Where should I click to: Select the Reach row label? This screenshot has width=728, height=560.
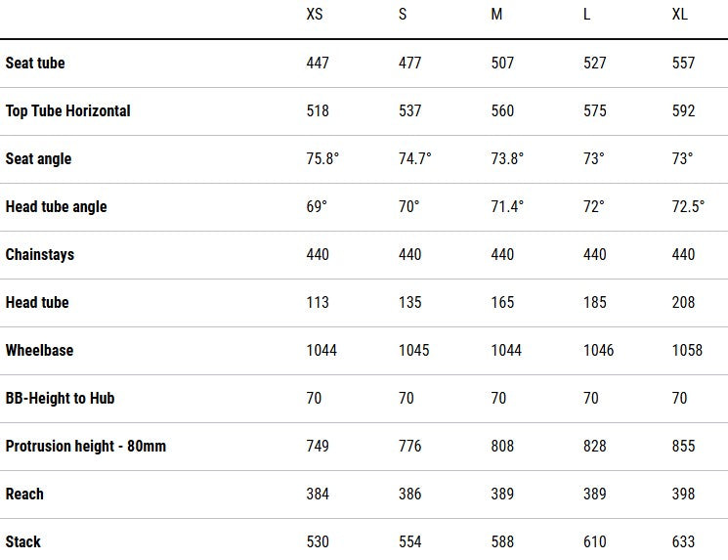24,494
